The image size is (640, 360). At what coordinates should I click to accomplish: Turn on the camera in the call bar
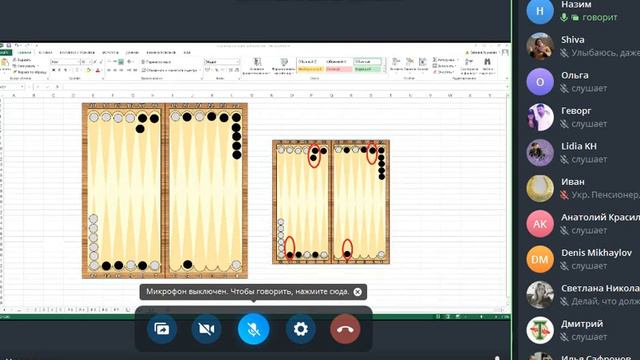click(x=207, y=329)
